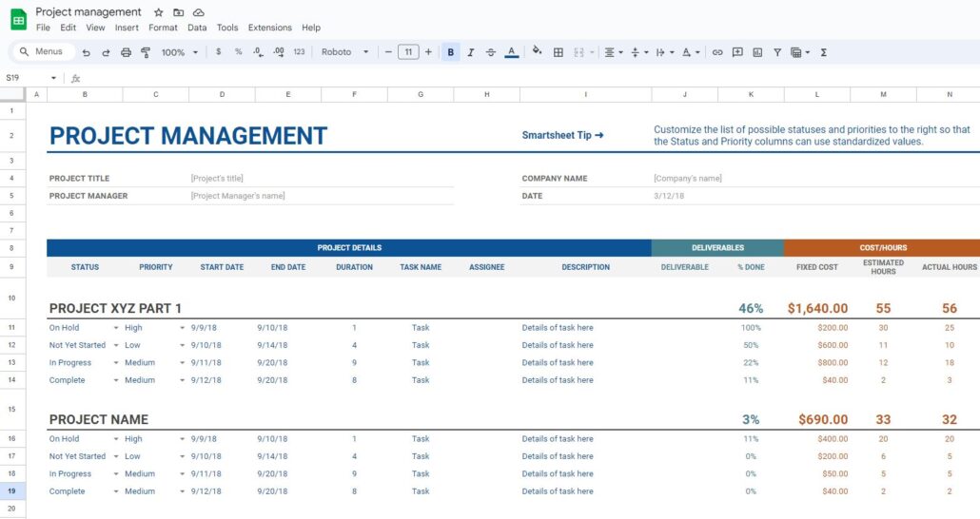980x519 pixels.
Task: Star the Project management document
Action: point(159,12)
